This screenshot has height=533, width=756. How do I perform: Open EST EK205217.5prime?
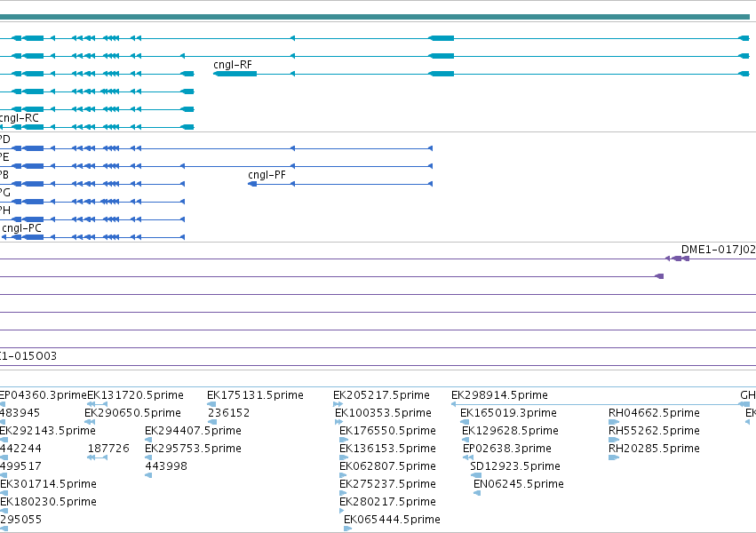381,395
